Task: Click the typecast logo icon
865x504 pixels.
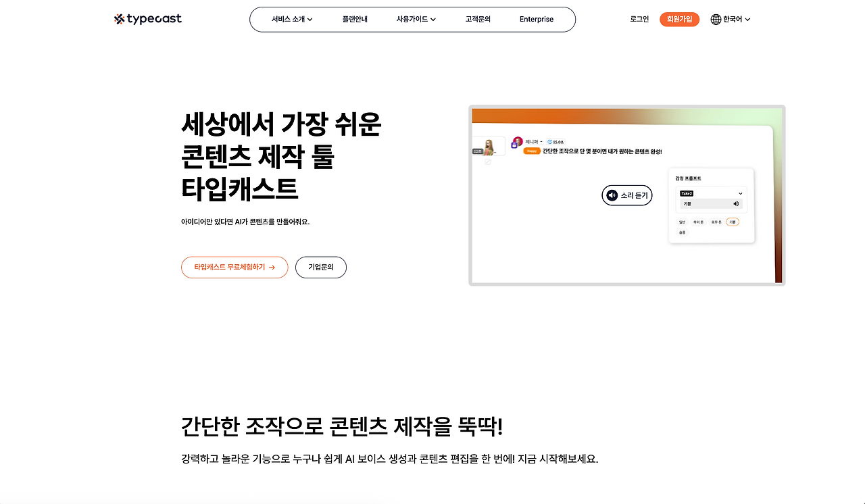Action: click(x=119, y=18)
